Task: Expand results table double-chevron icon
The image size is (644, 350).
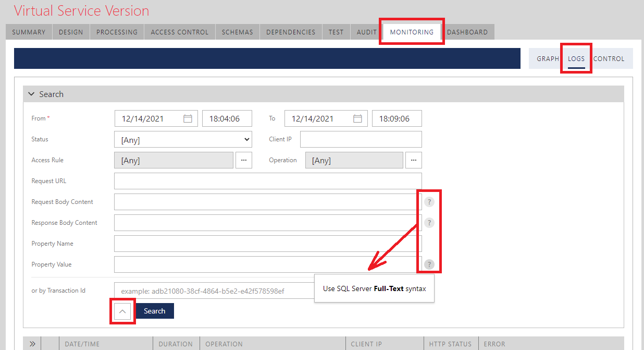Action: (x=32, y=344)
